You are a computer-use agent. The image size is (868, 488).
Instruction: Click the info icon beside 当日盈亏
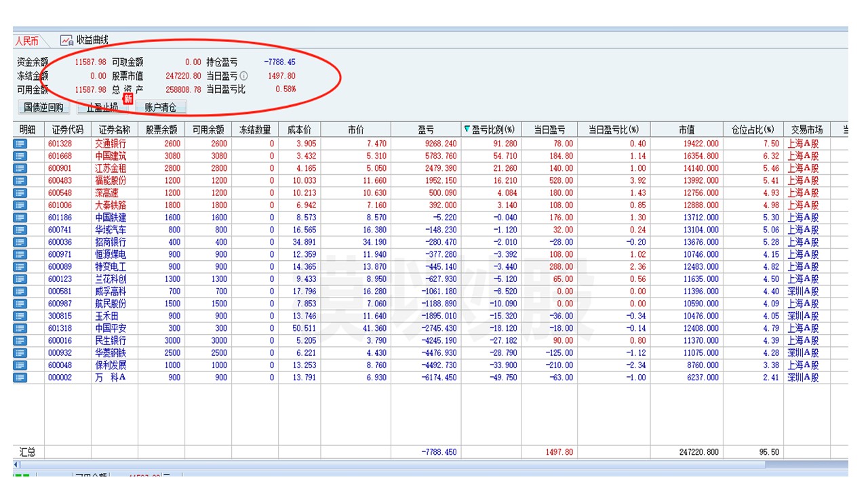tap(243, 76)
